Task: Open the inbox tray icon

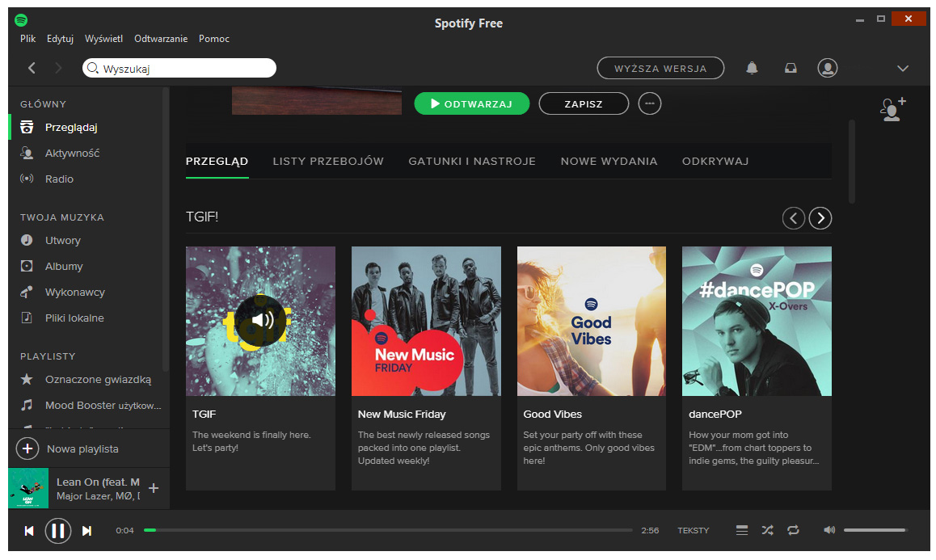Action: point(791,68)
